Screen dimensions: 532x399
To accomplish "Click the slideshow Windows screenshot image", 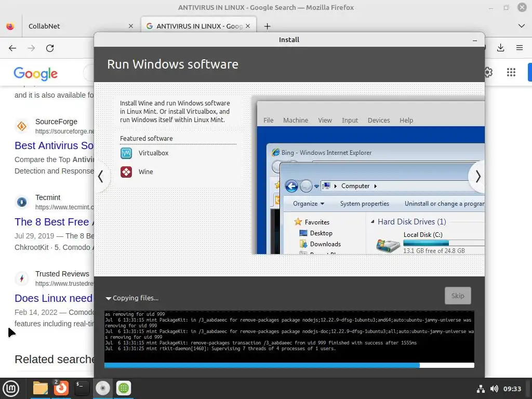I will click(368, 175).
